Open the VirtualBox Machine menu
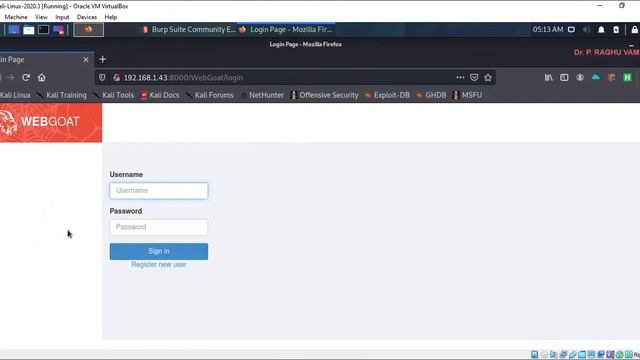The image size is (640, 360). (x=16, y=17)
